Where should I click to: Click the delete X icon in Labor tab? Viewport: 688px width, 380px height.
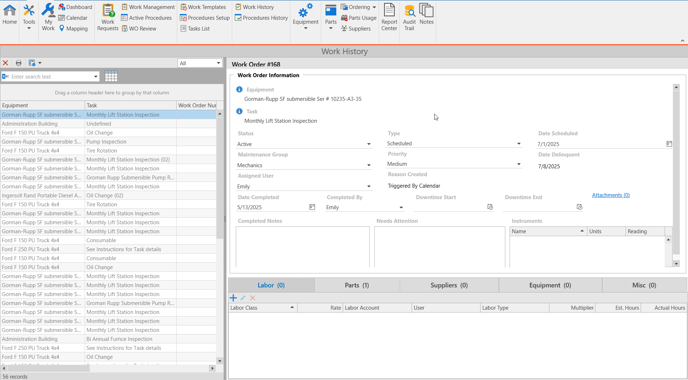click(253, 298)
